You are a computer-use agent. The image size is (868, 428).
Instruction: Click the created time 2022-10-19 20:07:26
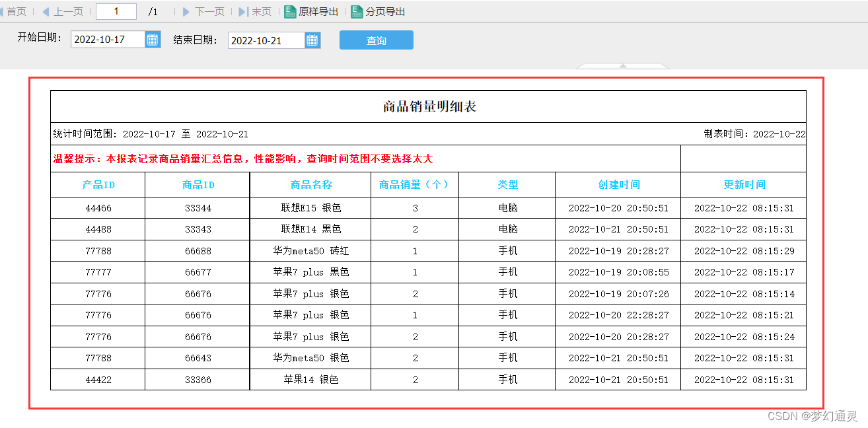(x=619, y=294)
